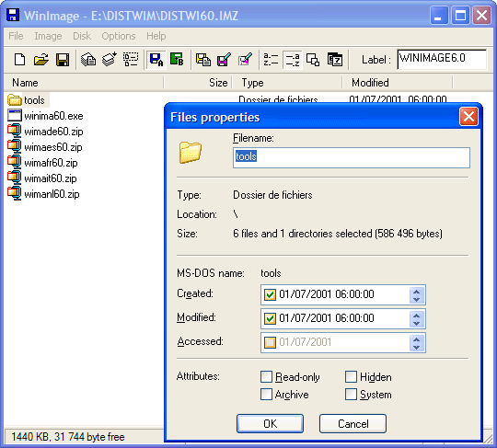Click the sort by name a-z icon

(x=271, y=60)
